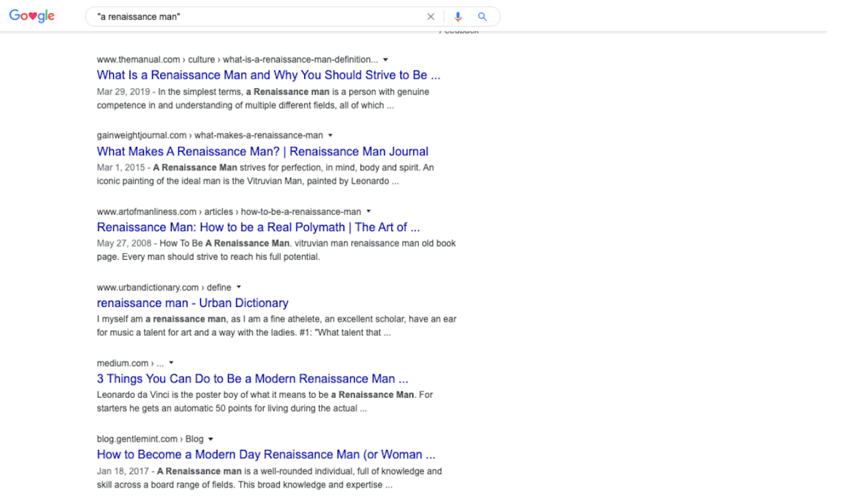
Task: Open "What Is a Renaissance Man and Why" result
Action: pos(269,75)
